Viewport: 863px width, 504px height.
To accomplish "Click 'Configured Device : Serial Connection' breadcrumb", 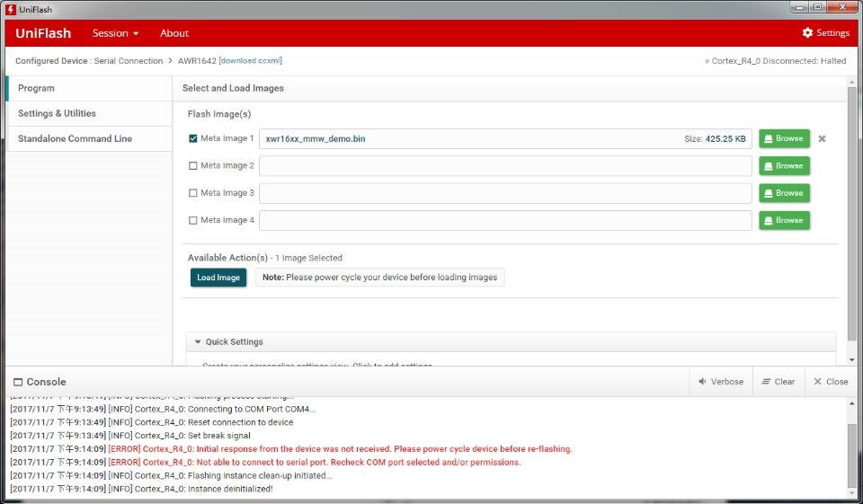I will pyautogui.click(x=89, y=60).
